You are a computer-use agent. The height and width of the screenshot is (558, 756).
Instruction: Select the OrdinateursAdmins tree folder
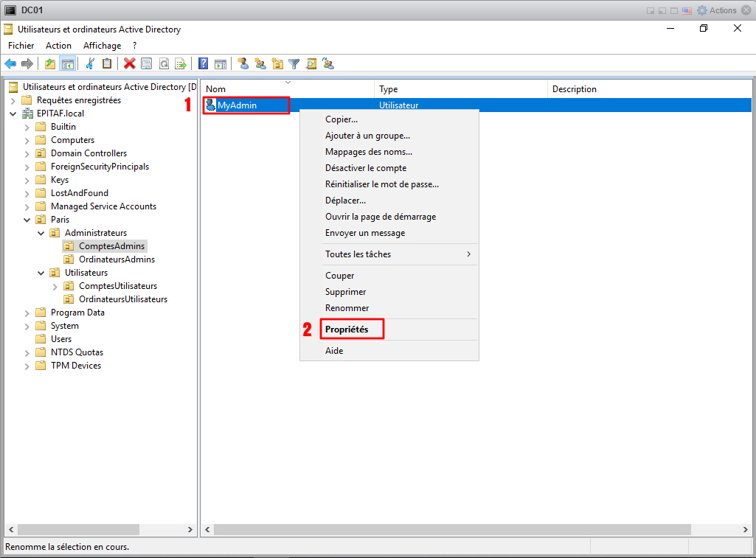coord(117,259)
